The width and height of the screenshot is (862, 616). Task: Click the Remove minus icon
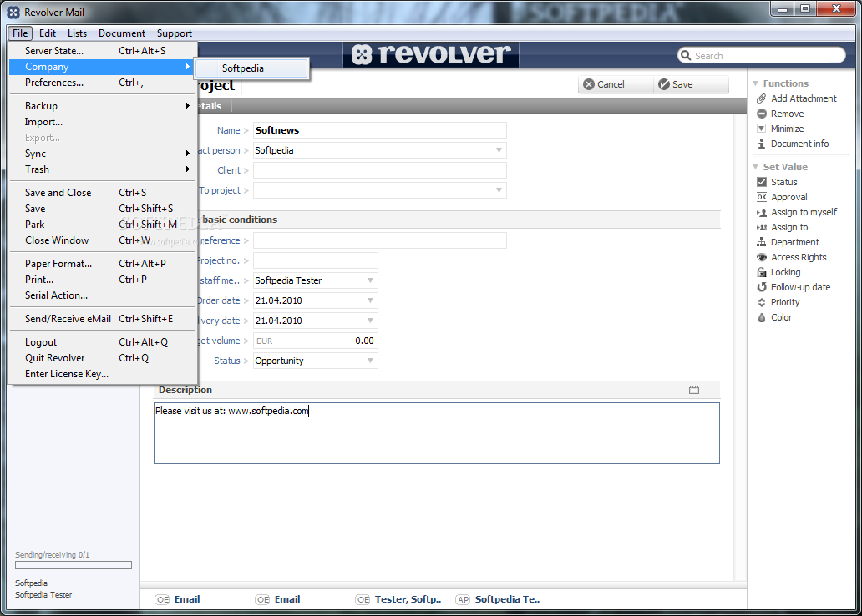(762, 114)
